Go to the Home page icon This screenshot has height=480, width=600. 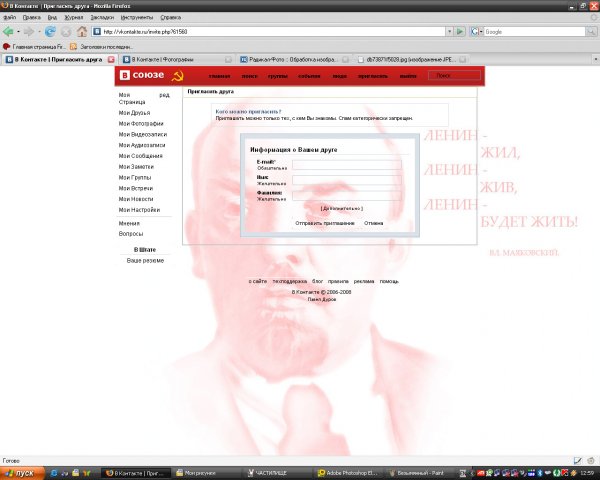(82, 32)
